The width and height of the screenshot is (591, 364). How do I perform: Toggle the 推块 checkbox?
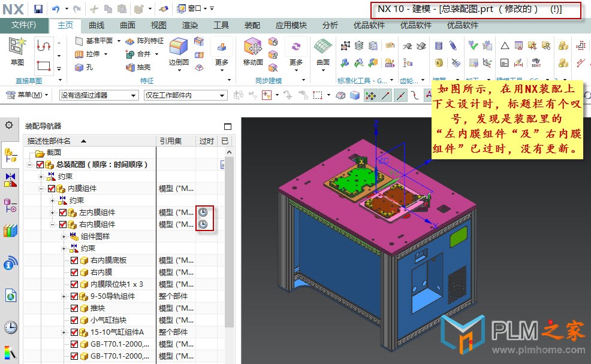click(74, 308)
